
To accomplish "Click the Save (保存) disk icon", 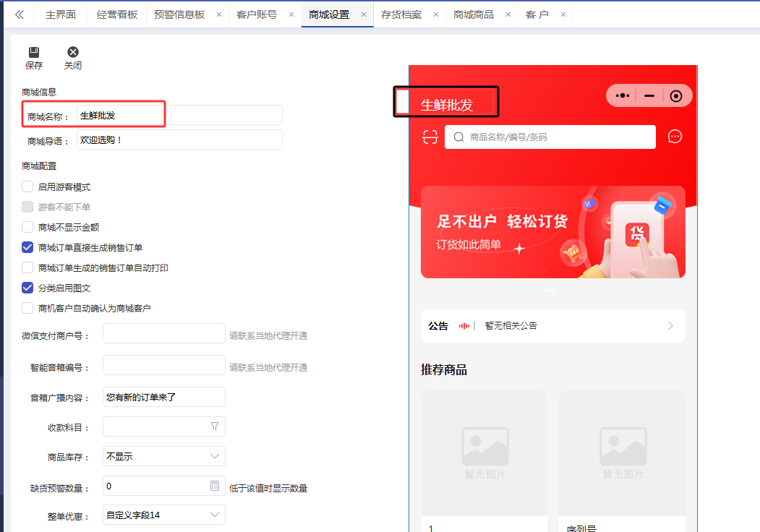I will [33, 53].
